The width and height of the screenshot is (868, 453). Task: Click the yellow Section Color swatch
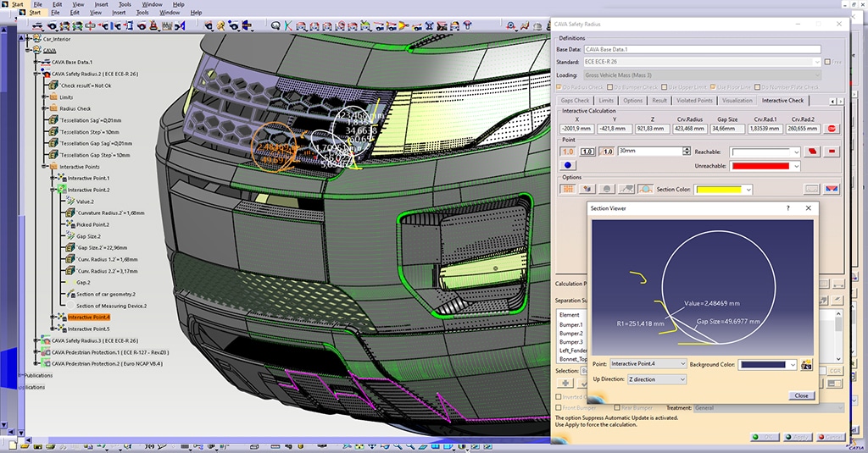click(719, 189)
